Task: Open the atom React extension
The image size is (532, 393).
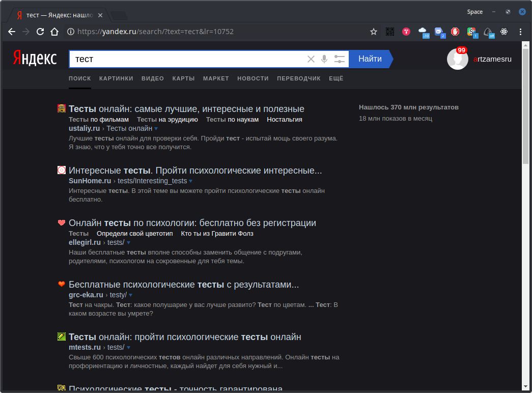Action: coord(504,32)
